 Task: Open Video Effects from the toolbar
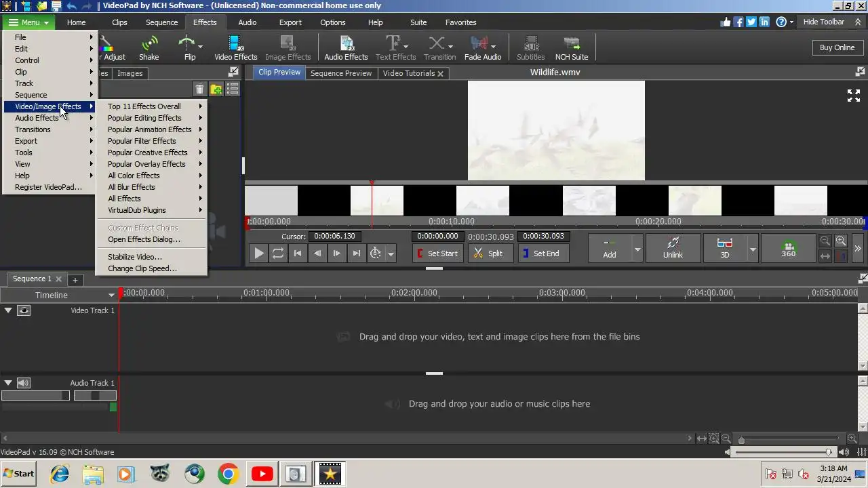(x=236, y=48)
